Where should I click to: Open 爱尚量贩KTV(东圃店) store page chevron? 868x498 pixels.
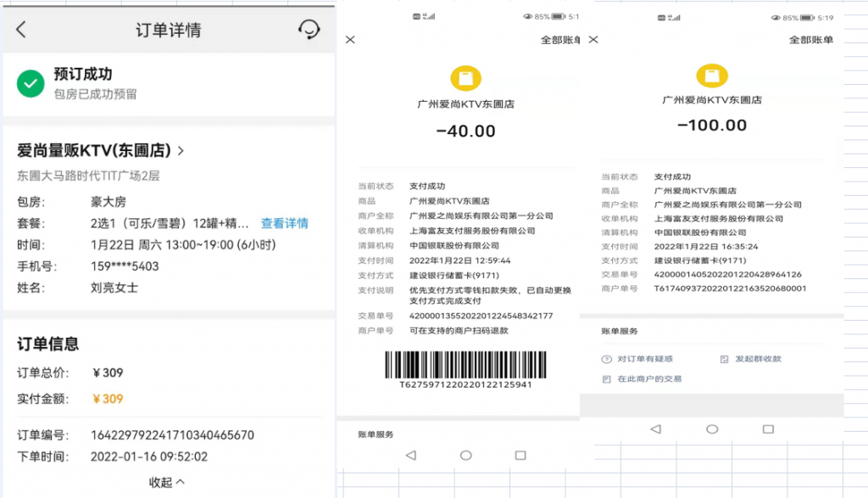tap(181, 151)
